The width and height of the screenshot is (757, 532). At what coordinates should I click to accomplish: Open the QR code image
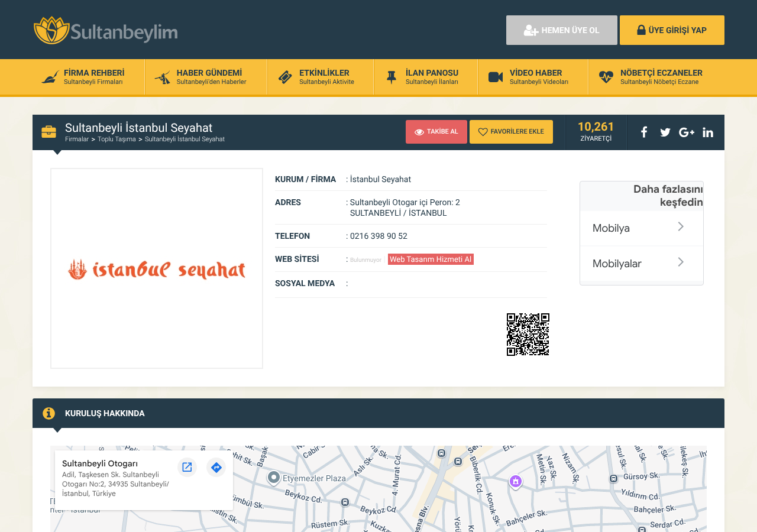coord(528,335)
